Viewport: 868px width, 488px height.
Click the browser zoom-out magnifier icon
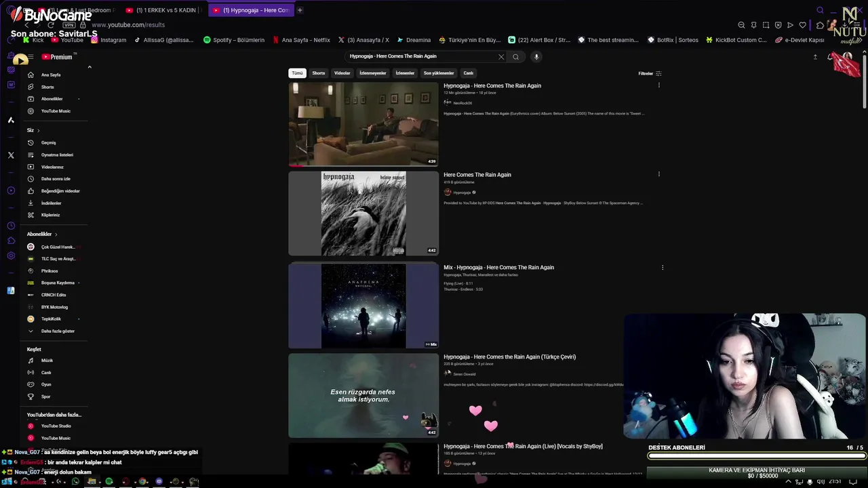pyautogui.click(x=741, y=25)
